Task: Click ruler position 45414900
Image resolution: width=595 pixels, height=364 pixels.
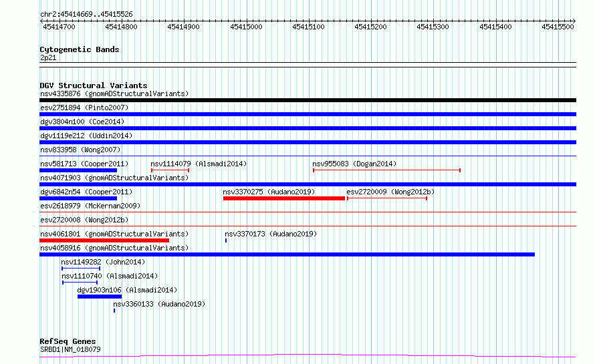Action: (184, 27)
